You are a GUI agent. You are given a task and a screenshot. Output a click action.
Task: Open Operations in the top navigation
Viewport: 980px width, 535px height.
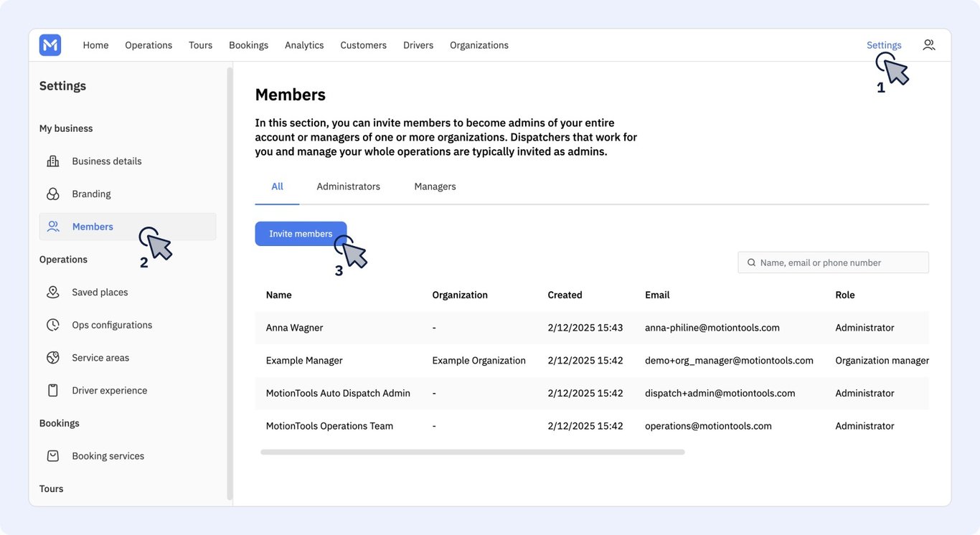[149, 45]
